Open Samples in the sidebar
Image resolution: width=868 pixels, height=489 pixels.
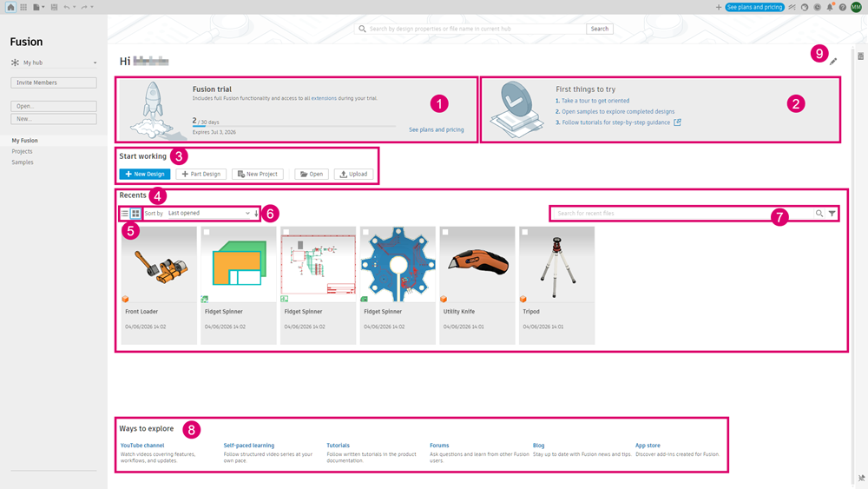[x=23, y=162]
